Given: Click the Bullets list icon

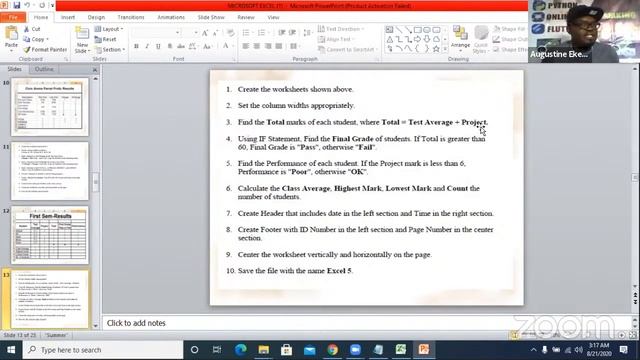Looking at the screenshot, I should coord(246,33).
